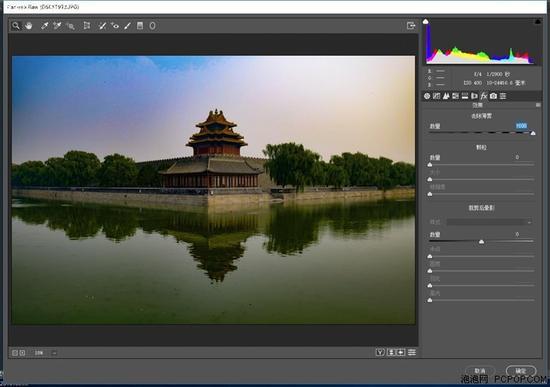
Task: Pick the White Balance eyedropper tool
Action: tap(45, 26)
